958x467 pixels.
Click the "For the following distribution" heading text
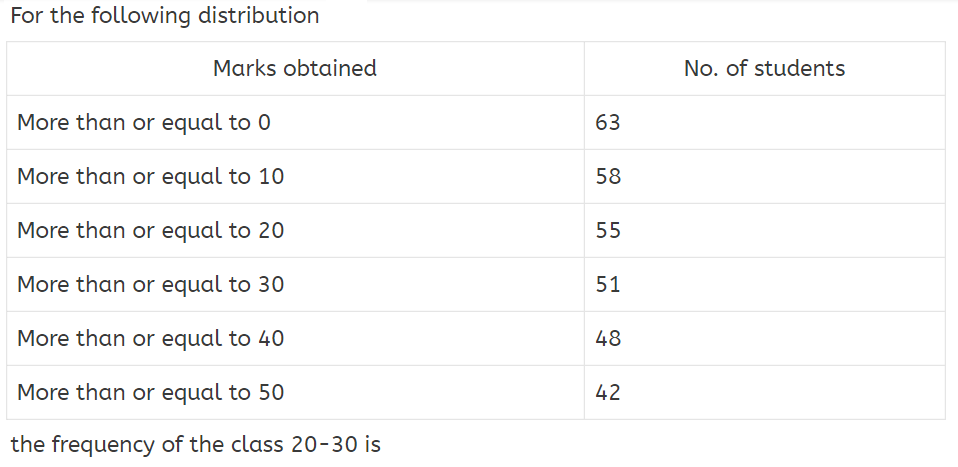point(165,16)
